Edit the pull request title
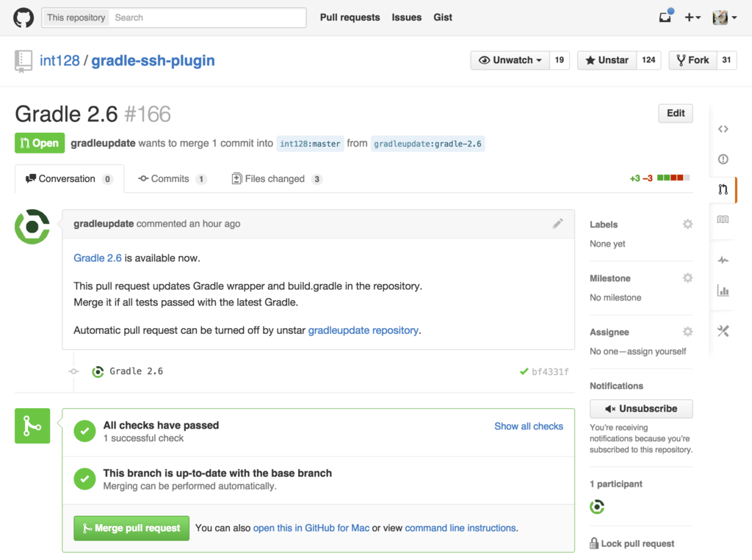This screenshot has width=752, height=560. pos(676,114)
